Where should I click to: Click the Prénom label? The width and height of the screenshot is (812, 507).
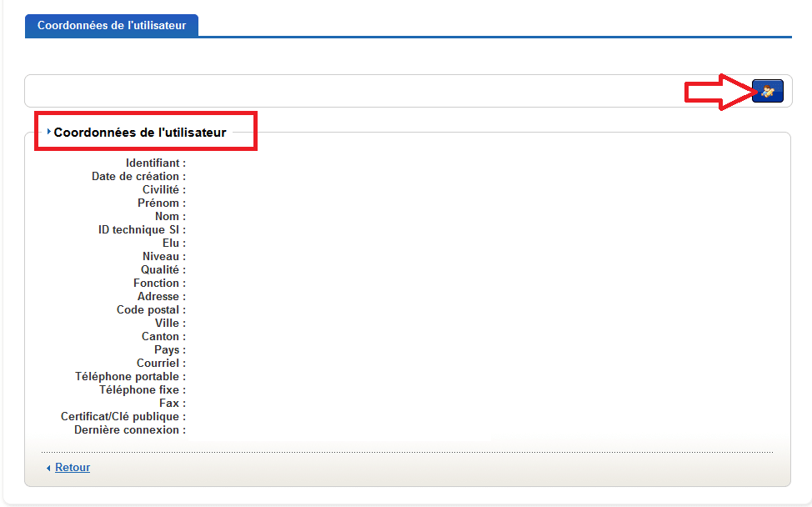pos(162,203)
